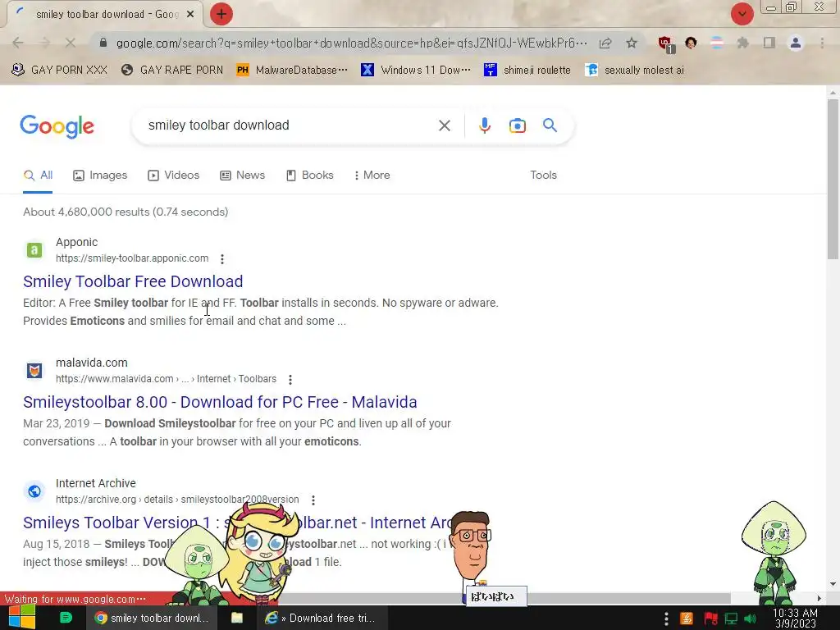
Task: Click the scrollbar up arrow
Action: tap(833, 92)
